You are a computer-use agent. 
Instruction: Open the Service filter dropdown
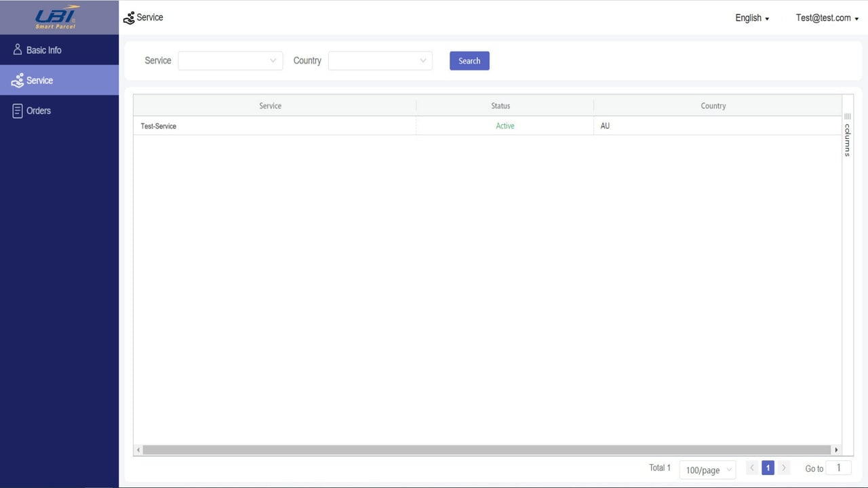tap(231, 61)
